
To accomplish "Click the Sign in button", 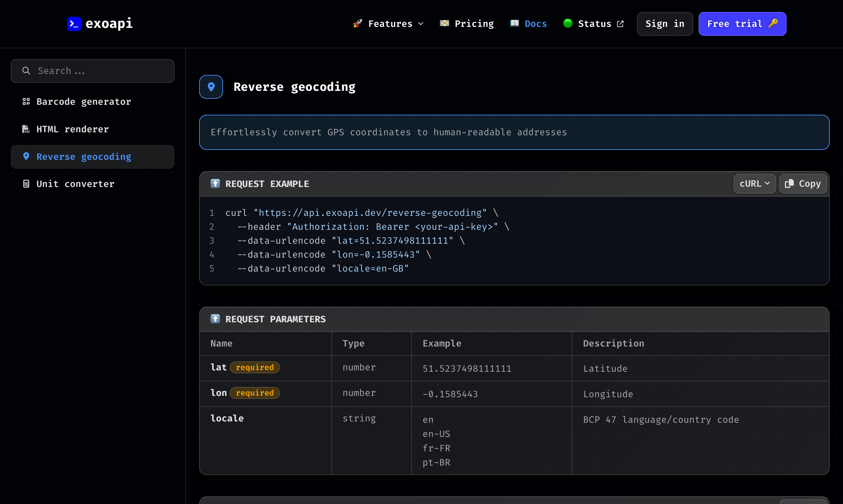I will point(664,24).
